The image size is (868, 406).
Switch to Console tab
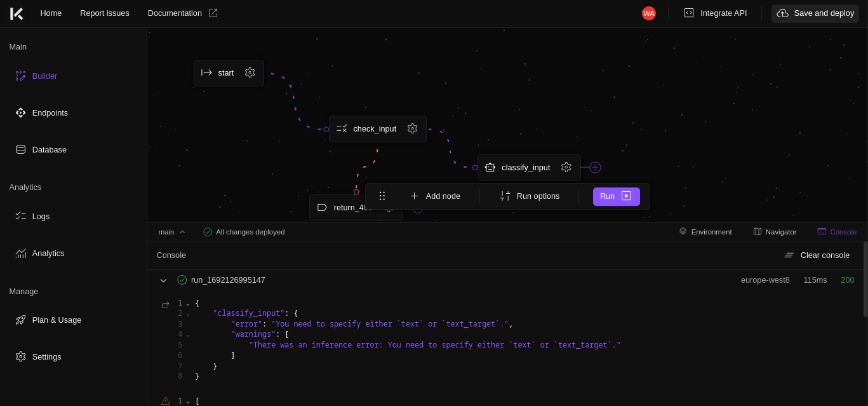click(837, 233)
